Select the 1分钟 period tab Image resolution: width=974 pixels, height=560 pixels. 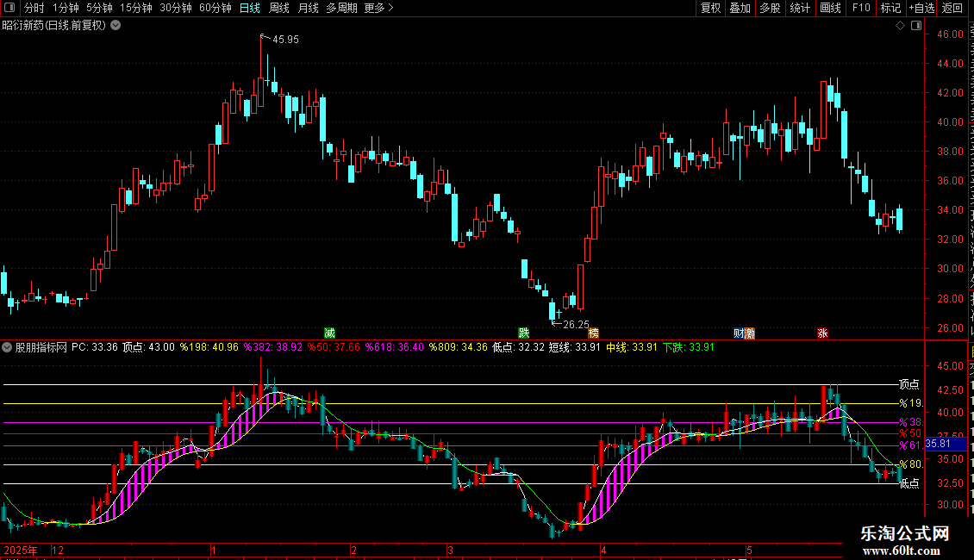(x=66, y=8)
